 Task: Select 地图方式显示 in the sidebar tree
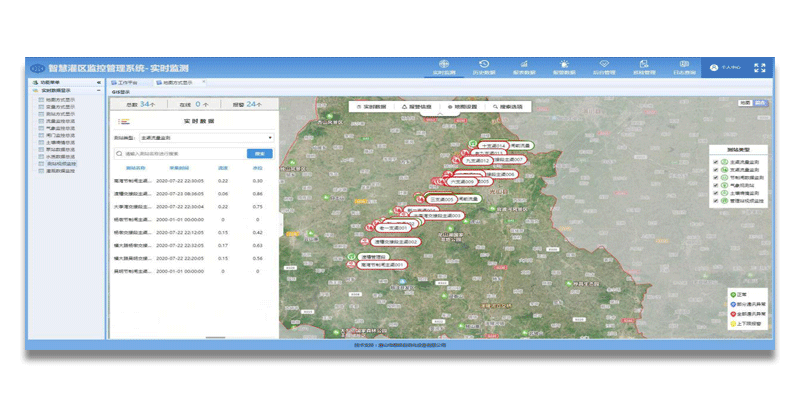(x=60, y=100)
